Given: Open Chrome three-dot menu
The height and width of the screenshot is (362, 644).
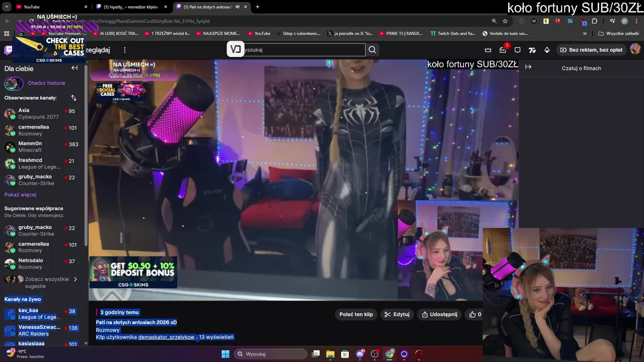Looking at the screenshot, I should (636, 21).
